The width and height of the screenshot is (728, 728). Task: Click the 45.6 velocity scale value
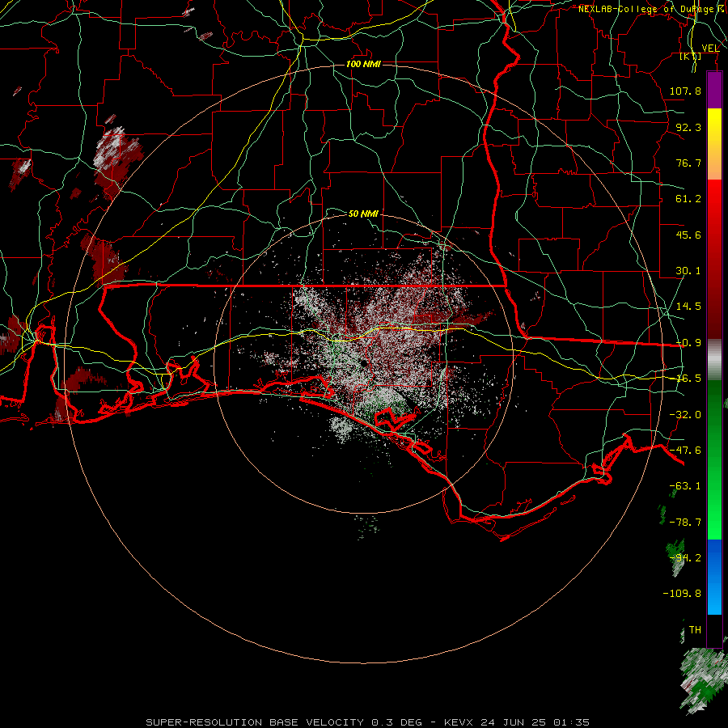tap(688, 235)
